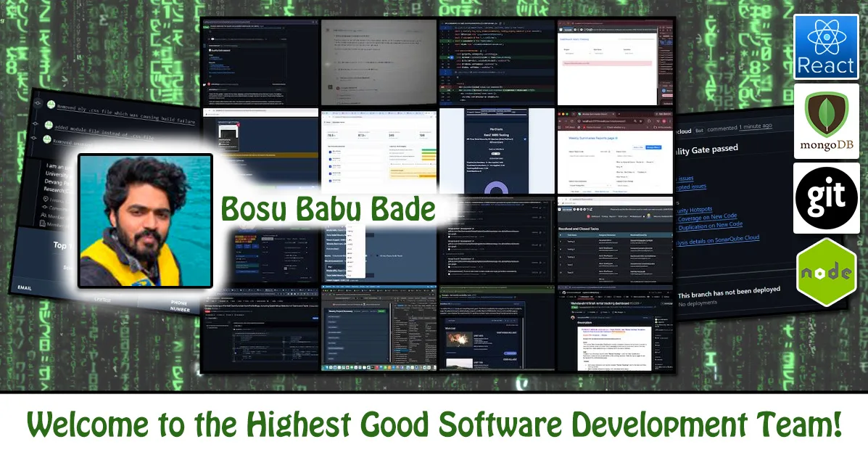Click the 'Quality Gate passed' heading
Viewport: 868px width, 455px height.
click(x=706, y=149)
